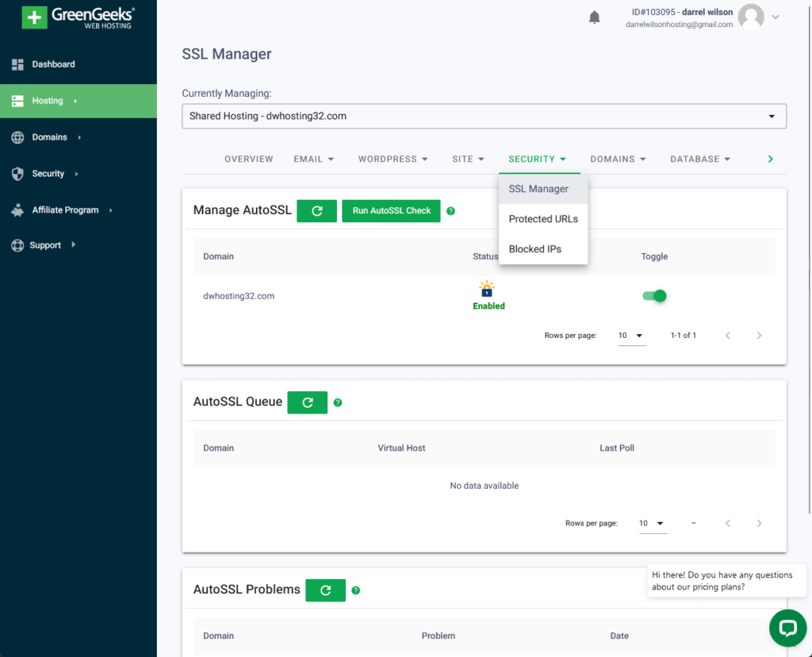Click the Dashboard sidebar label

53,64
